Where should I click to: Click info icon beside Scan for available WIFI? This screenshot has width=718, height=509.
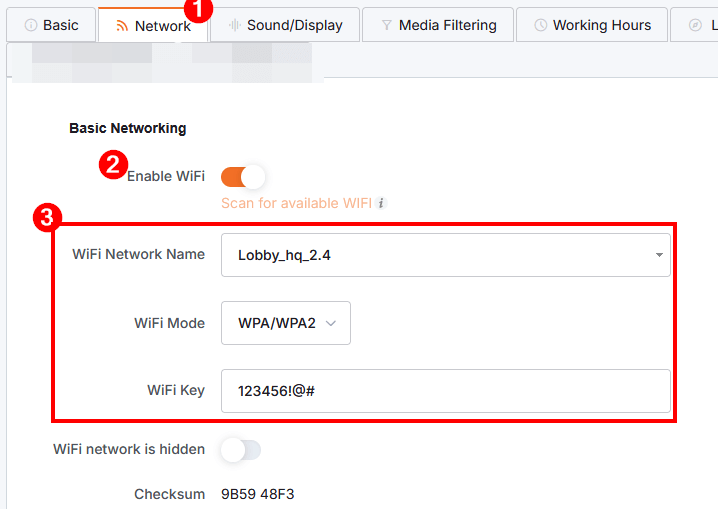(x=381, y=203)
